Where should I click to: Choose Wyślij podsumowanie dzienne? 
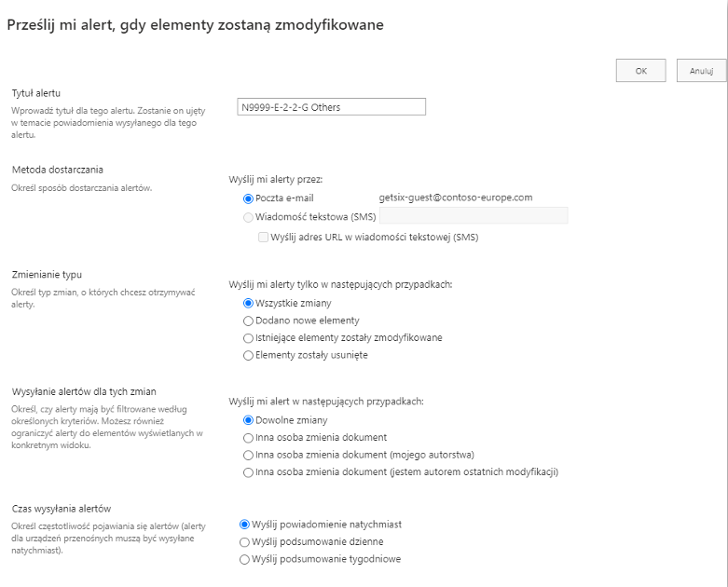tap(244, 542)
